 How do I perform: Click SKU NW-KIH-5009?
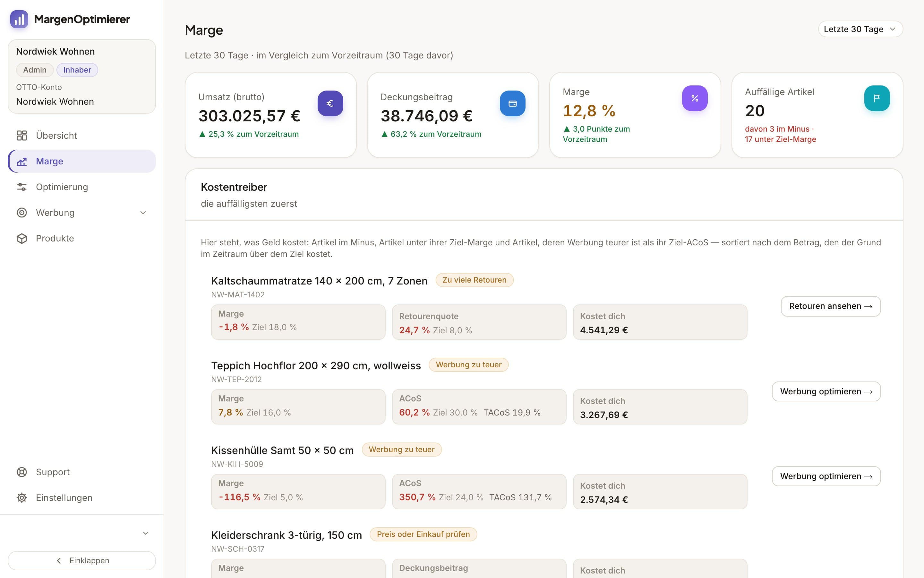237,464
